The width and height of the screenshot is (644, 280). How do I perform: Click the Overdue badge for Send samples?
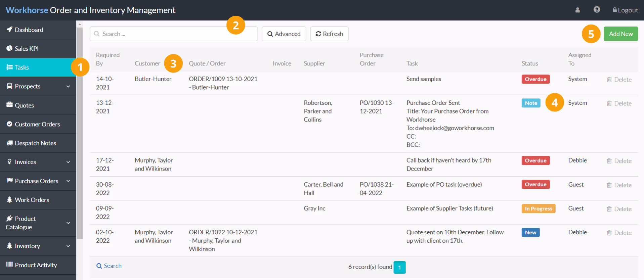(x=535, y=79)
